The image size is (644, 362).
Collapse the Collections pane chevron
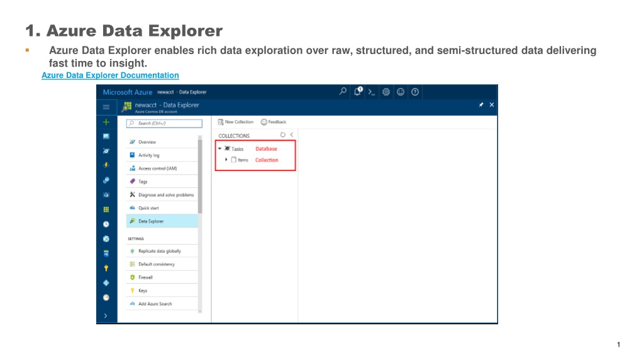[292, 134]
